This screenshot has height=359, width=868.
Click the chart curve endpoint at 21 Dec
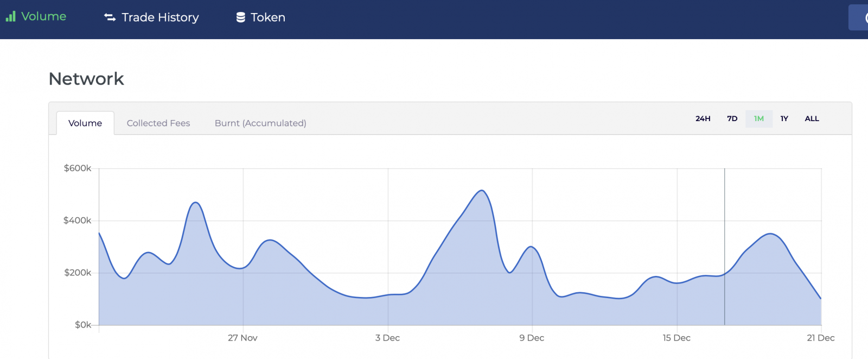[x=821, y=299]
